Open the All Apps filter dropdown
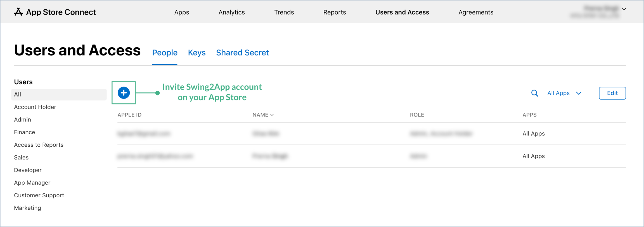The width and height of the screenshot is (644, 227). (564, 93)
